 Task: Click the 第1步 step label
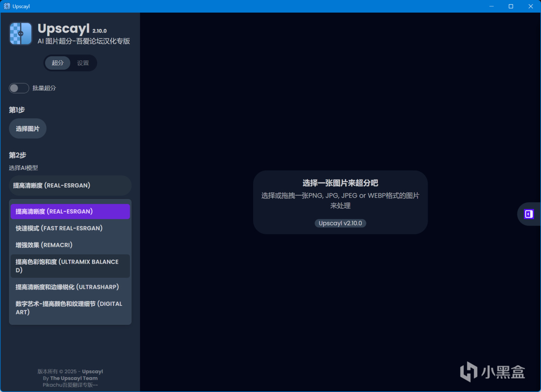[17, 110]
